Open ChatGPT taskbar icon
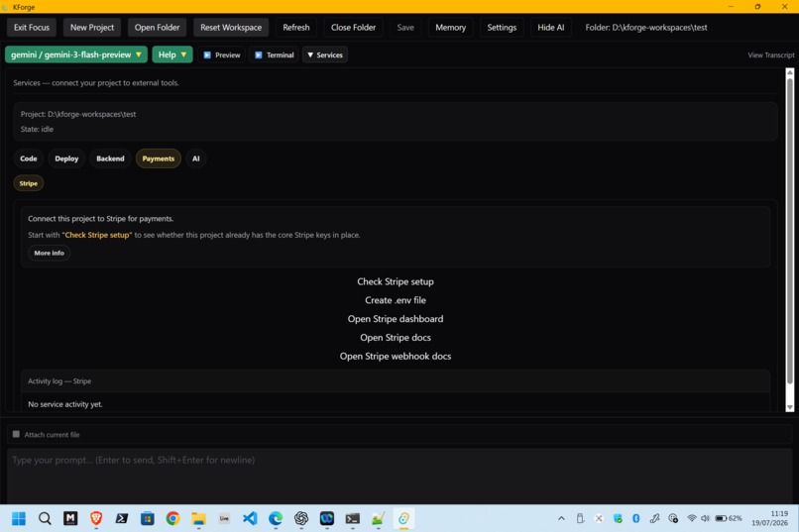 [301, 518]
